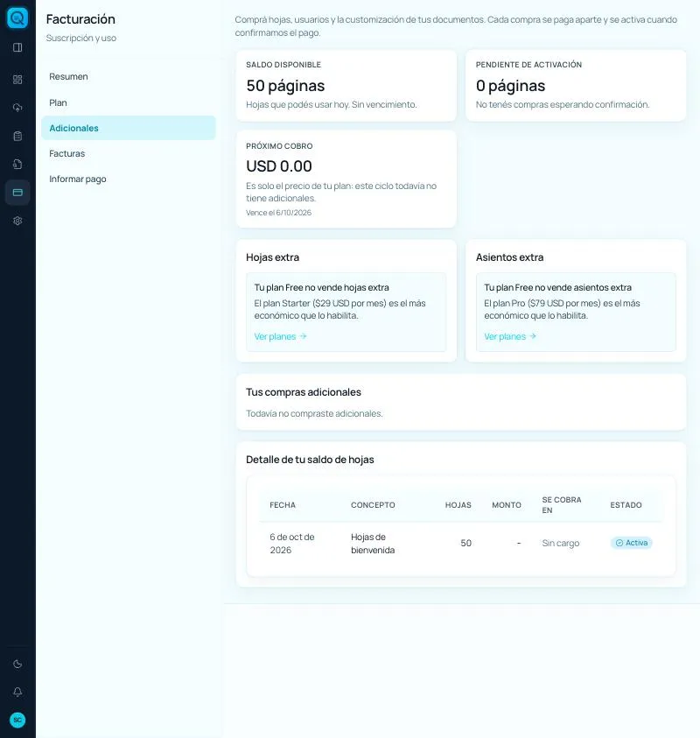
Task: Click the ESTADO column header
Action: (626, 505)
